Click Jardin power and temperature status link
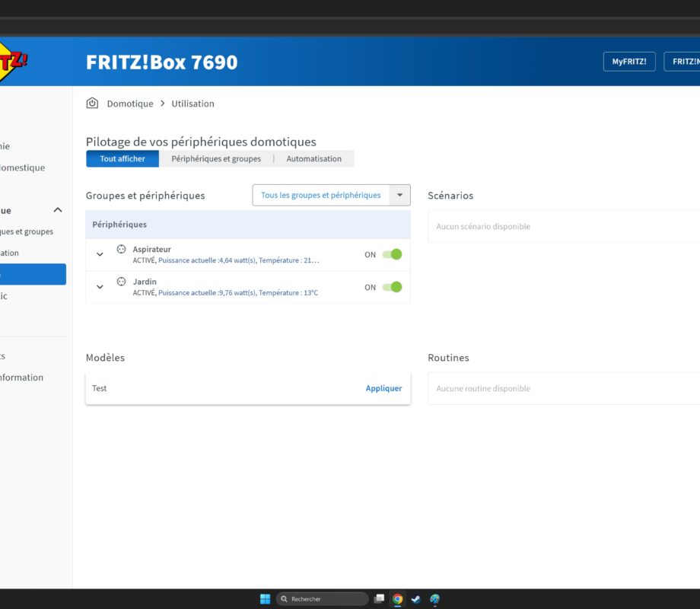 pyautogui.click(x=238, y=292)
